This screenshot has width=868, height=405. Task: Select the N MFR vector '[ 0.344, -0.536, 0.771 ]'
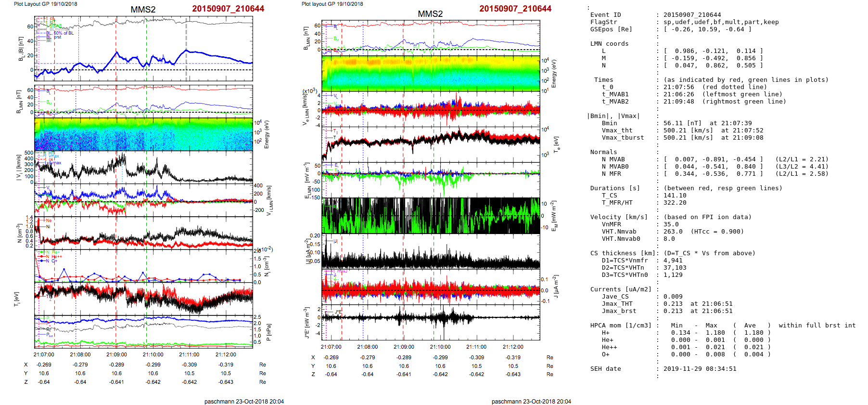713,174
